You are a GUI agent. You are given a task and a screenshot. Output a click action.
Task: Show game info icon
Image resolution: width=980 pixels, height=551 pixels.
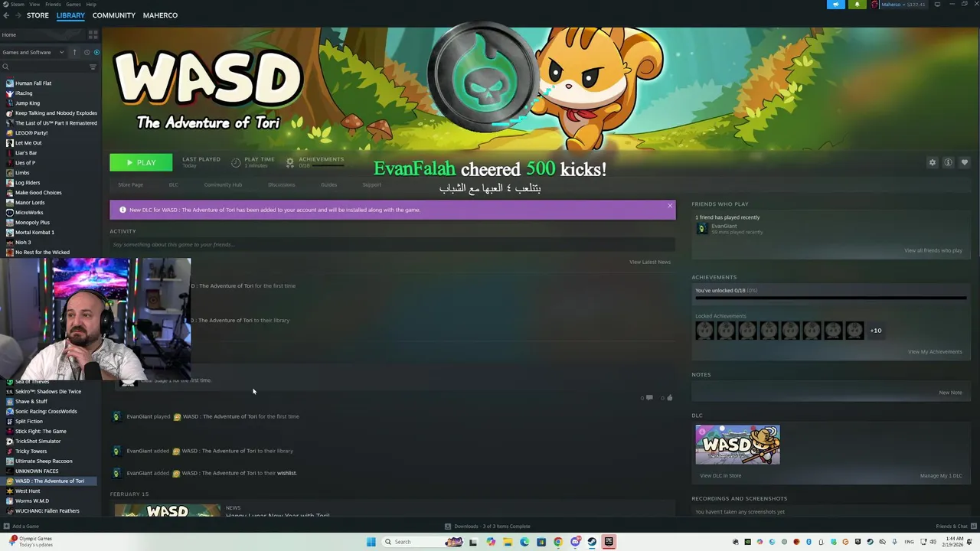[x=948, y=163]
